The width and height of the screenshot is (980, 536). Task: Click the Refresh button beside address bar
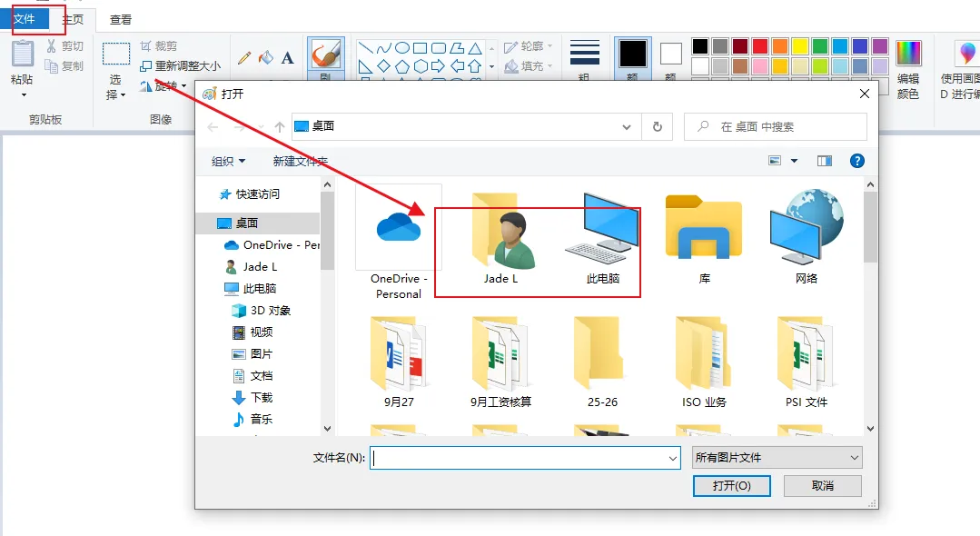657,127
